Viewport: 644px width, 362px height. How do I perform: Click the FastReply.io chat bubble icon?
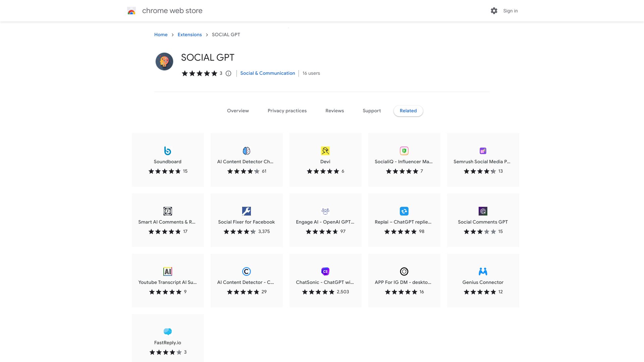click(168, 332)
